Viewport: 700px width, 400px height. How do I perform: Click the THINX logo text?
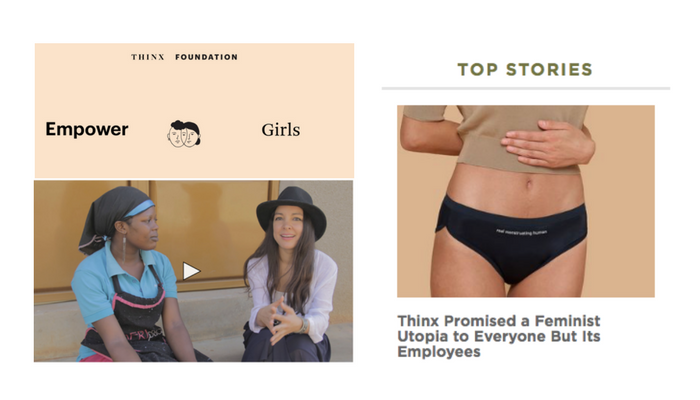148,57
